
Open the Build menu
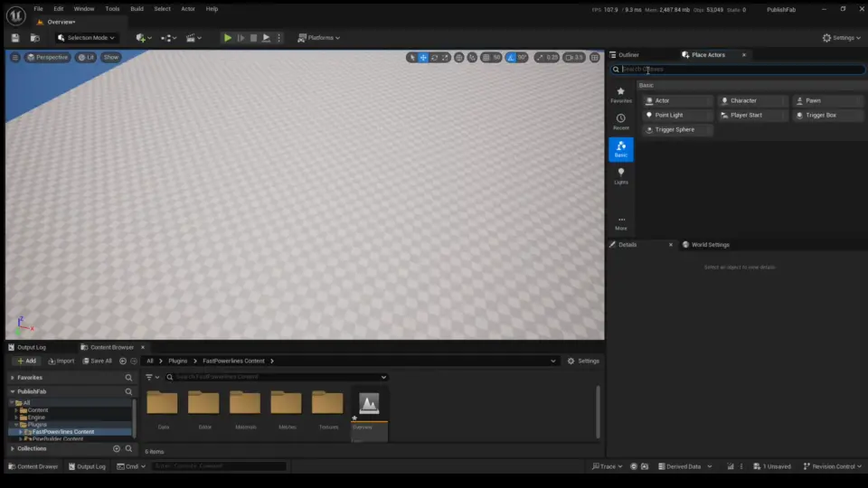tap(137, 8)
